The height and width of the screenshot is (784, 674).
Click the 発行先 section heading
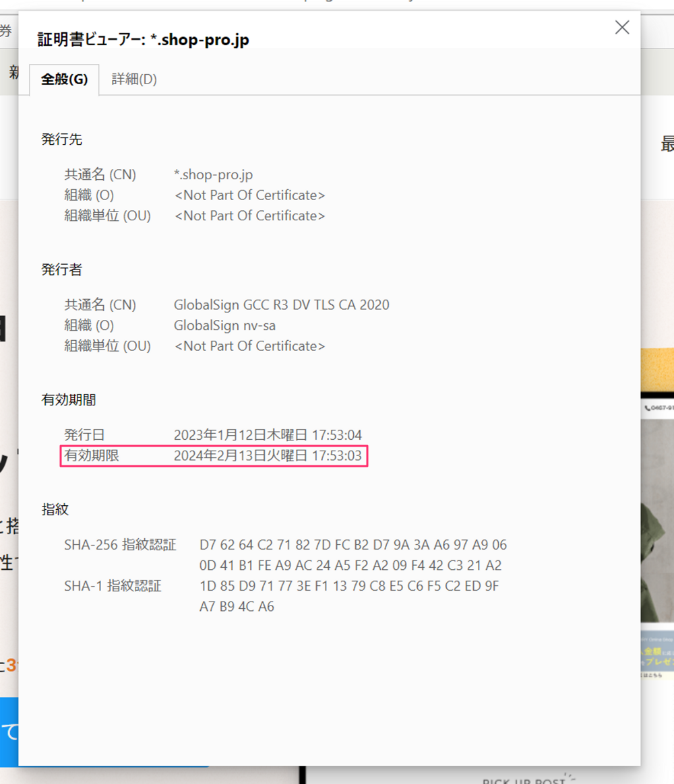click(62, 140)
